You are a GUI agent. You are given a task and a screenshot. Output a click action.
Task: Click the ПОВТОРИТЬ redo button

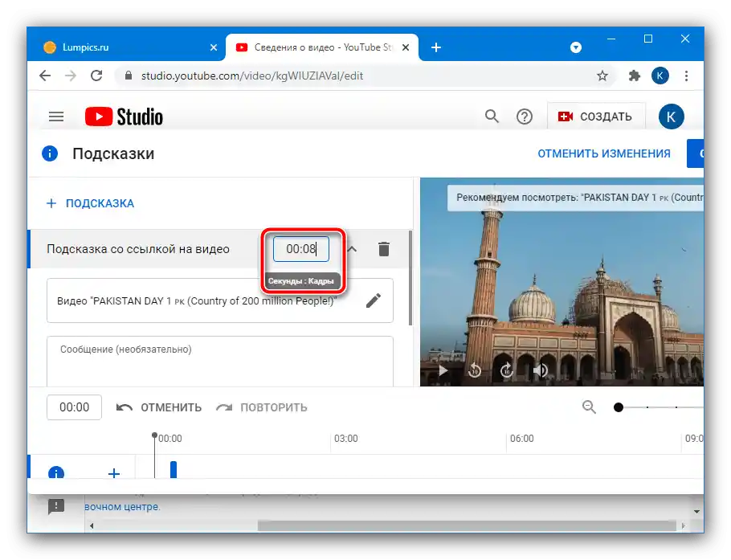point(262,407)
